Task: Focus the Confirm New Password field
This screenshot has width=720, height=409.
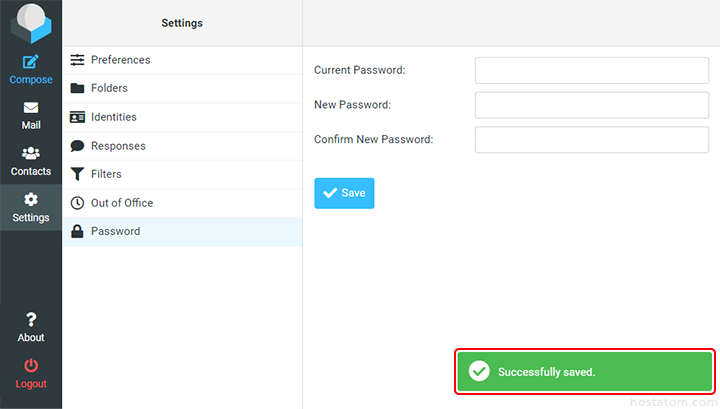Action: (591, 140)
